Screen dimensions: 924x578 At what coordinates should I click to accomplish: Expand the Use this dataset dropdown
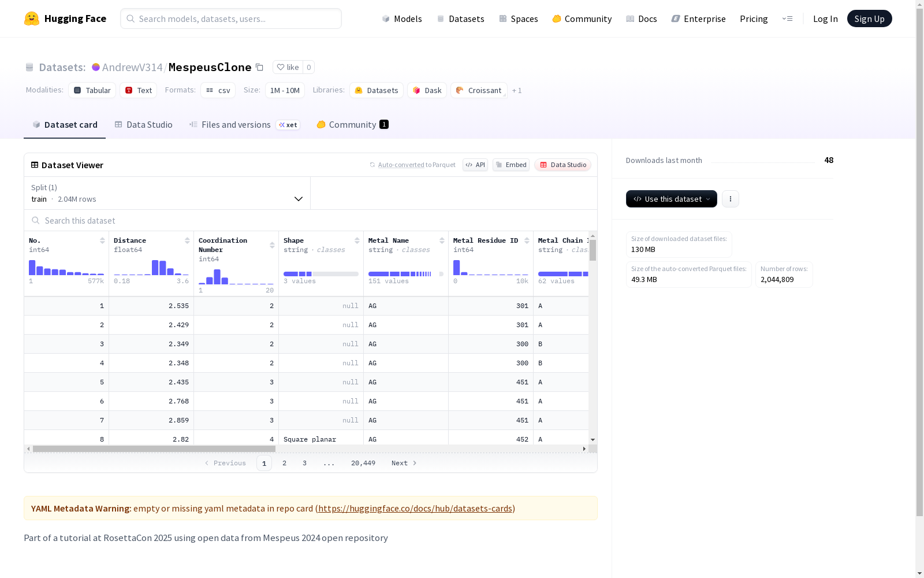(x=672, y=199)
